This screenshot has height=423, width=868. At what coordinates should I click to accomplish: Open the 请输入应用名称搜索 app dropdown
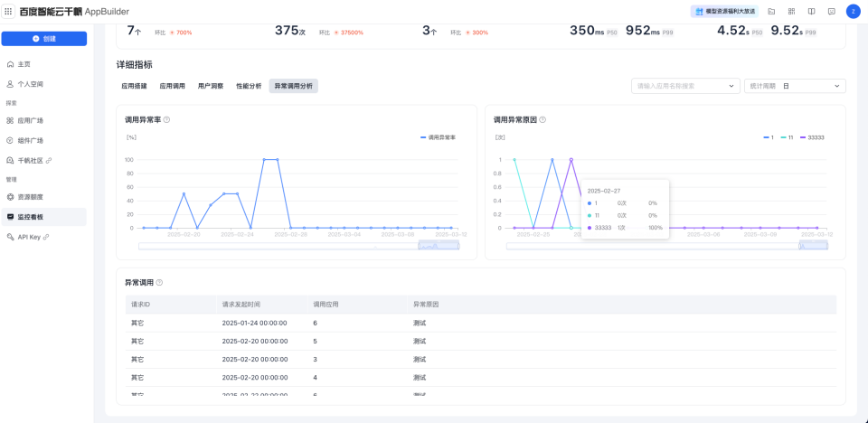[685, 86]
